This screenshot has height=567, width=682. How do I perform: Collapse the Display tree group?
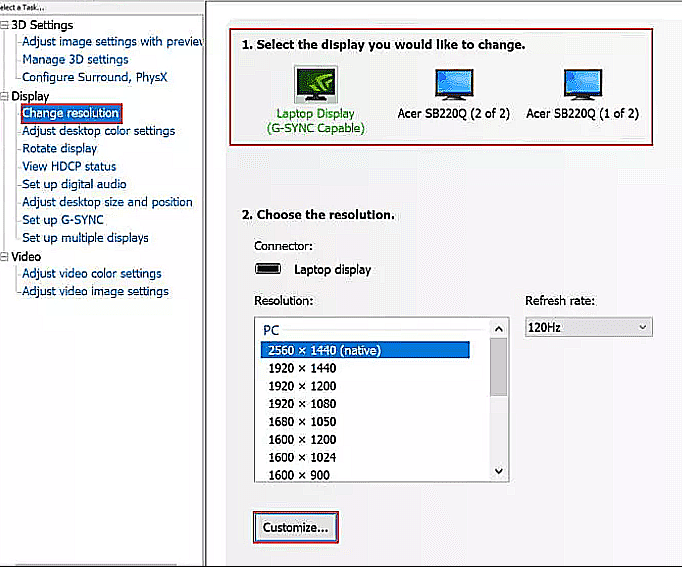[x=4, y=96]
